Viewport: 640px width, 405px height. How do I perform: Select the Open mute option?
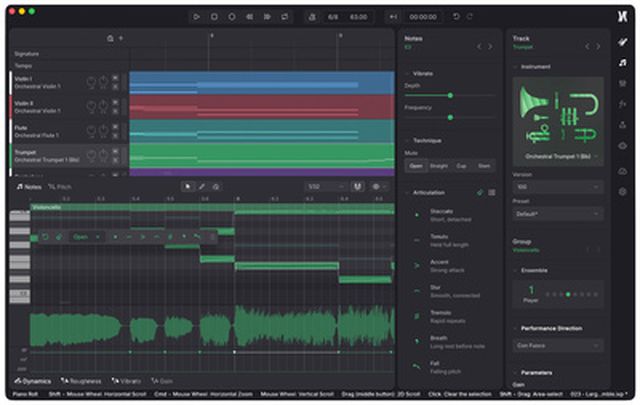(416, 166)
